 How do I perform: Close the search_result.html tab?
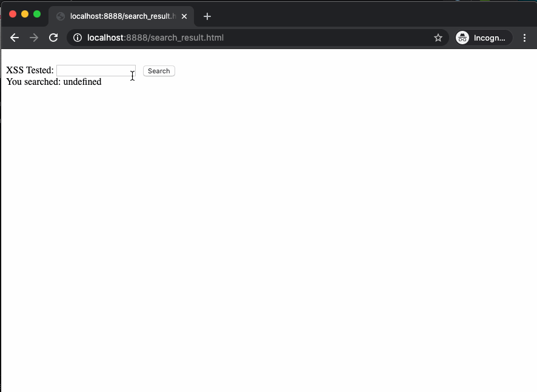coord(184,16)
